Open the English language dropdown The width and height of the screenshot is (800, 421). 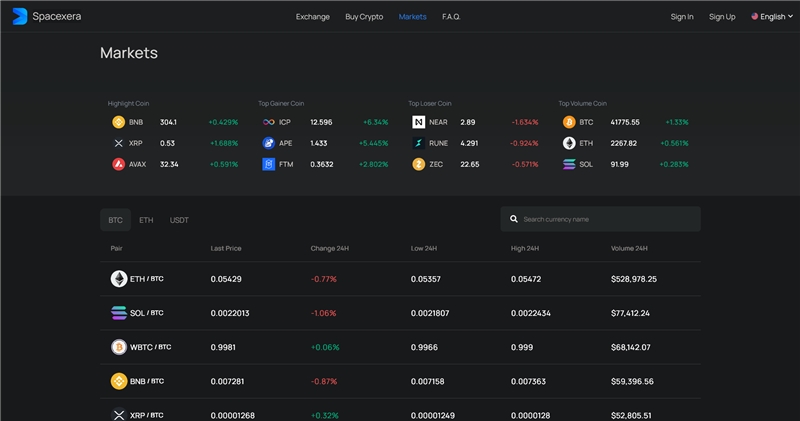click(772, 17)
